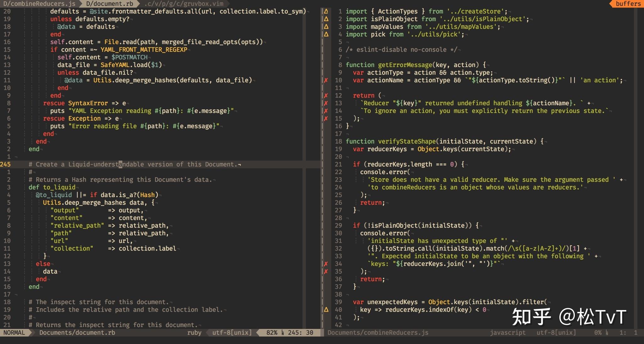Click the Documents/combineReducers.js statusline filename

378,332
